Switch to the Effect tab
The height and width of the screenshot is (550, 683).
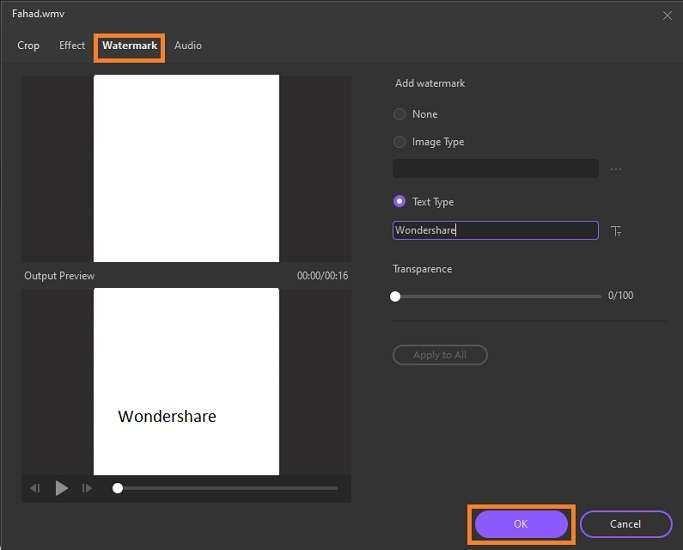(x=72, y=45)
